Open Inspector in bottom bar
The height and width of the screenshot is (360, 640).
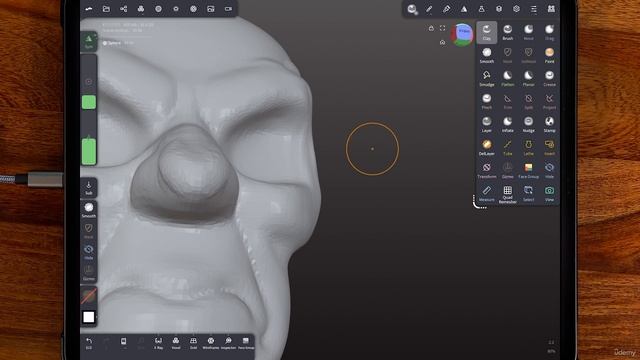click(228, 343)
